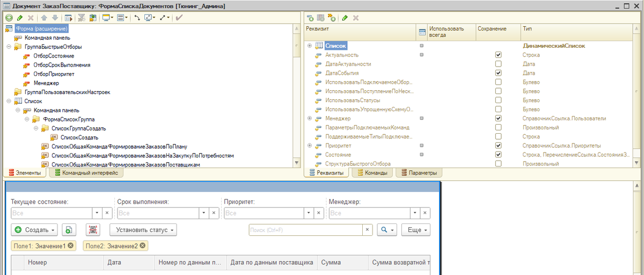Click the diagonal arrows icon in elements toolbar
This screenshot has width=644, height=275.
click(x=164, y=18)
